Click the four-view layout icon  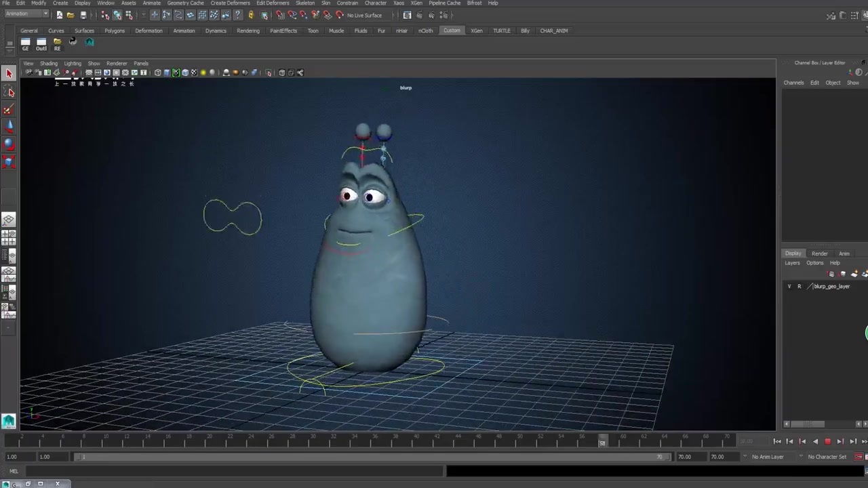[9, 238]
